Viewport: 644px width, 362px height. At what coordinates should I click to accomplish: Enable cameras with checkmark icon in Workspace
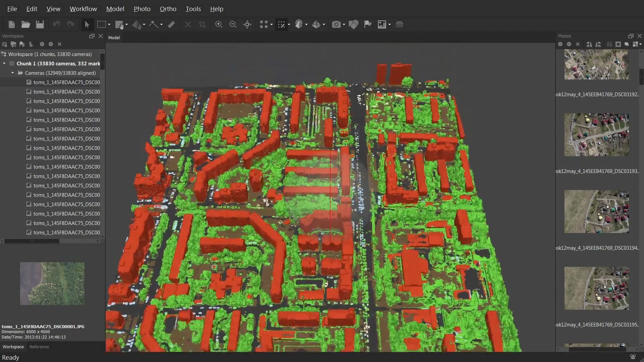point(42,44)
